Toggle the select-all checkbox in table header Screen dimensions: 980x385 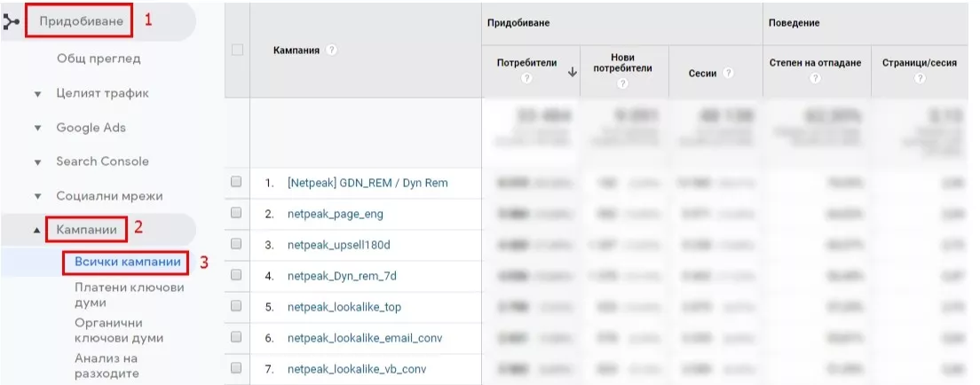tap(237, 50)
